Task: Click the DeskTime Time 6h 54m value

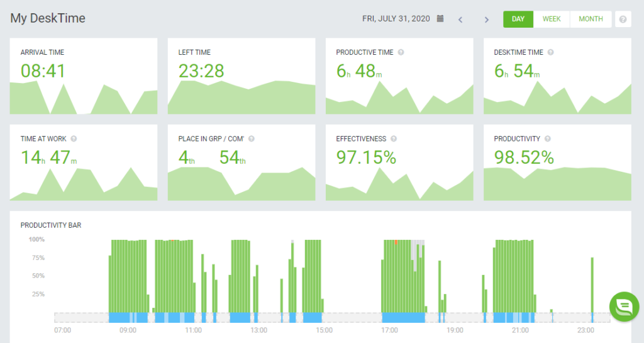Action: pos(517,71)
